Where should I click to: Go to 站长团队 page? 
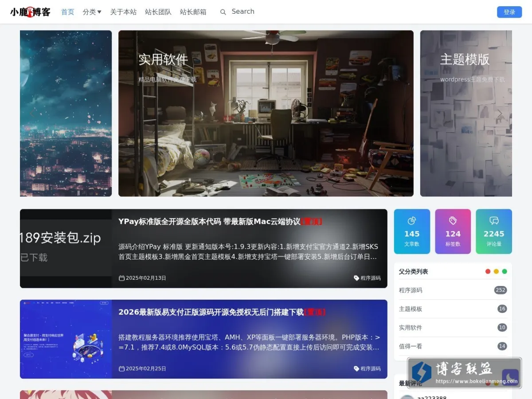pyautogui.click(x=158, y=12)
